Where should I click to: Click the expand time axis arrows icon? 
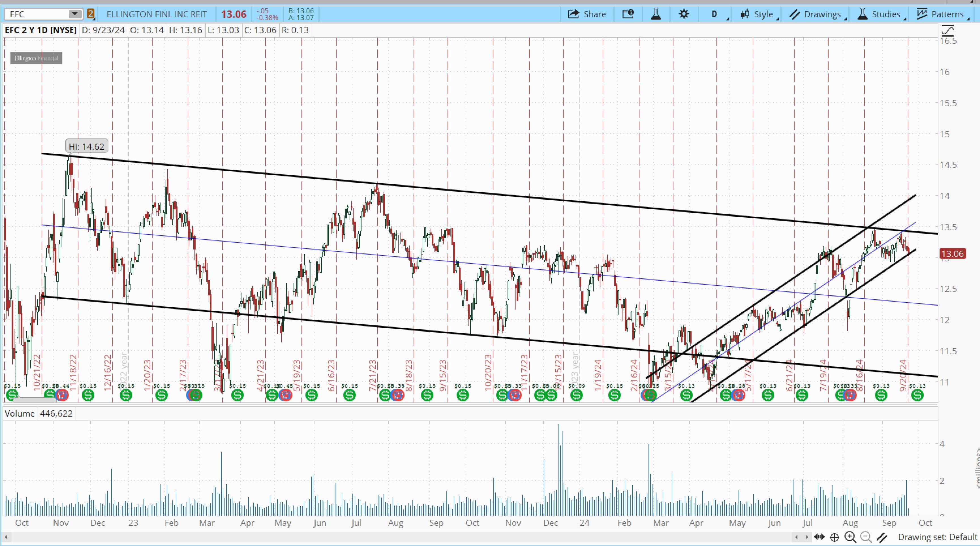[819, 537]
